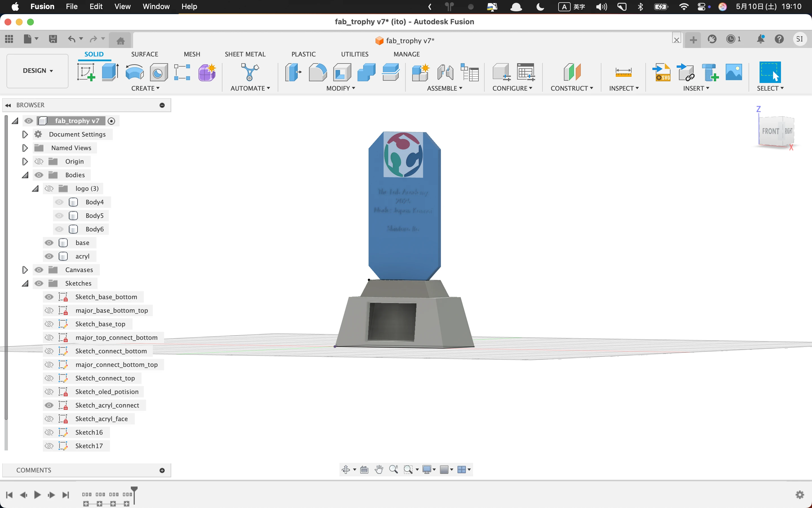This screenshot has width=812, height=508.
Task: Select the Combine tool
Action: (367, 72)
